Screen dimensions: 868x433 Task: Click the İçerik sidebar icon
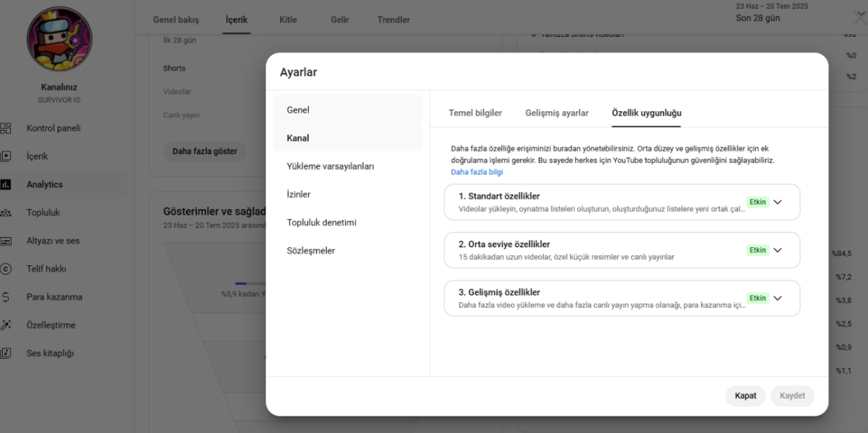pos(6,155)
